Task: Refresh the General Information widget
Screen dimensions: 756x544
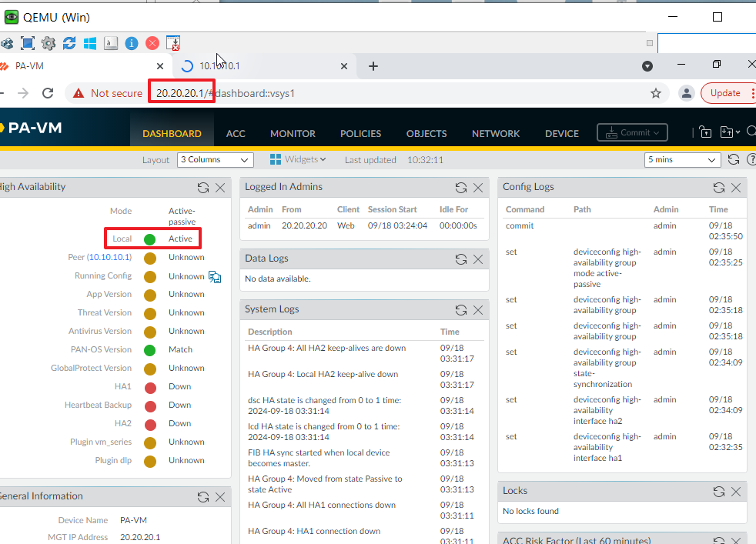Action: [x=203, y=497]
